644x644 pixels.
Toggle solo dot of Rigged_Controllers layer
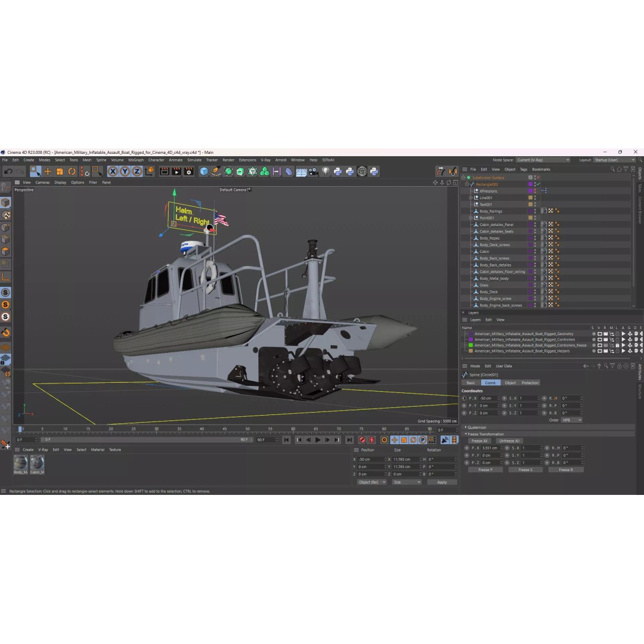(x=593, y=340)
